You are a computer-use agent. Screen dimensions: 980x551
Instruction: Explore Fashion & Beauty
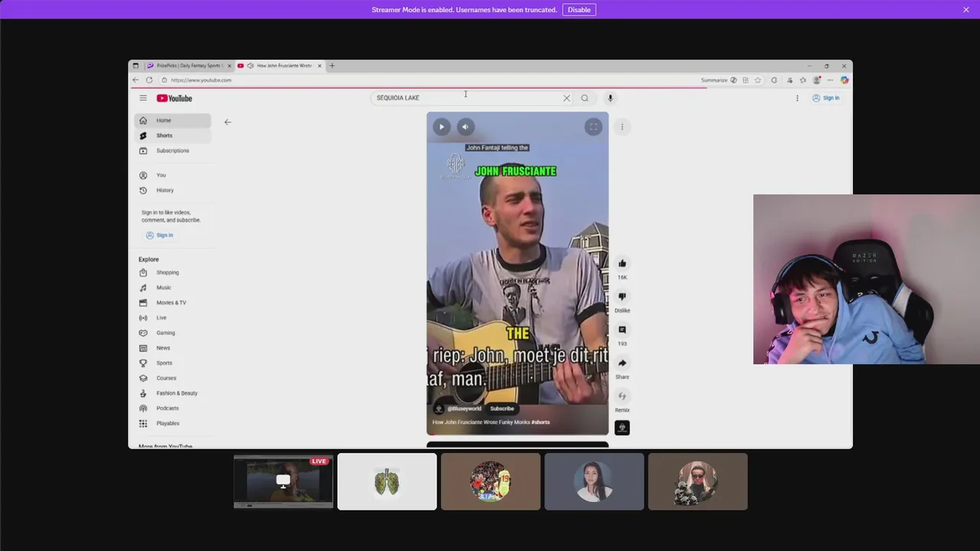pyautogui.click(x=172, y=393)
